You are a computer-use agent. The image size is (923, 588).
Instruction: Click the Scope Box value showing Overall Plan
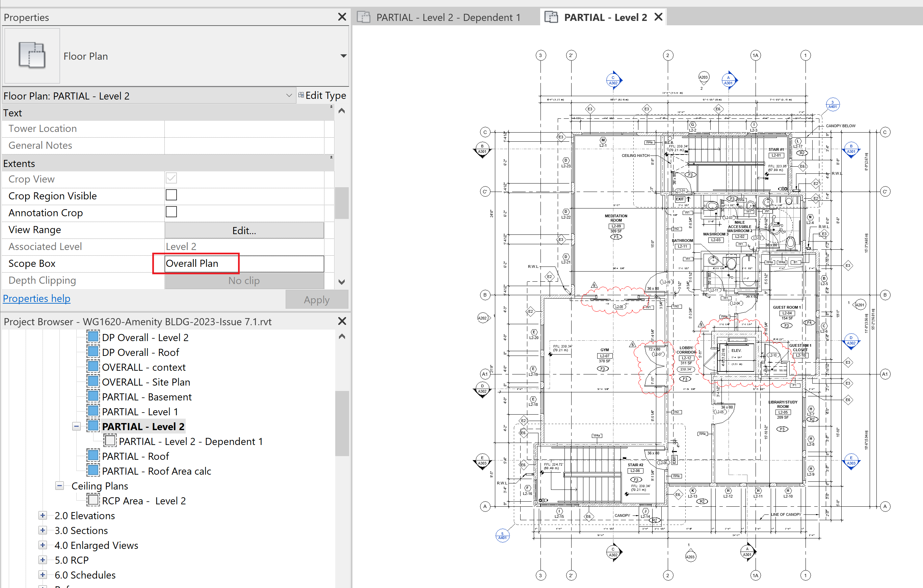pos(196,263)
